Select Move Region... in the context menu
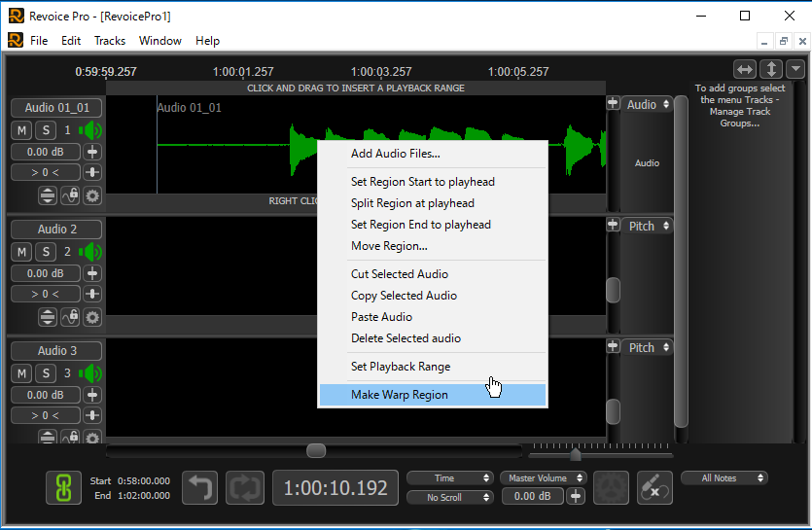Image resolution: width=812 pixels, height=530 pixels. (x=433, y=246)
